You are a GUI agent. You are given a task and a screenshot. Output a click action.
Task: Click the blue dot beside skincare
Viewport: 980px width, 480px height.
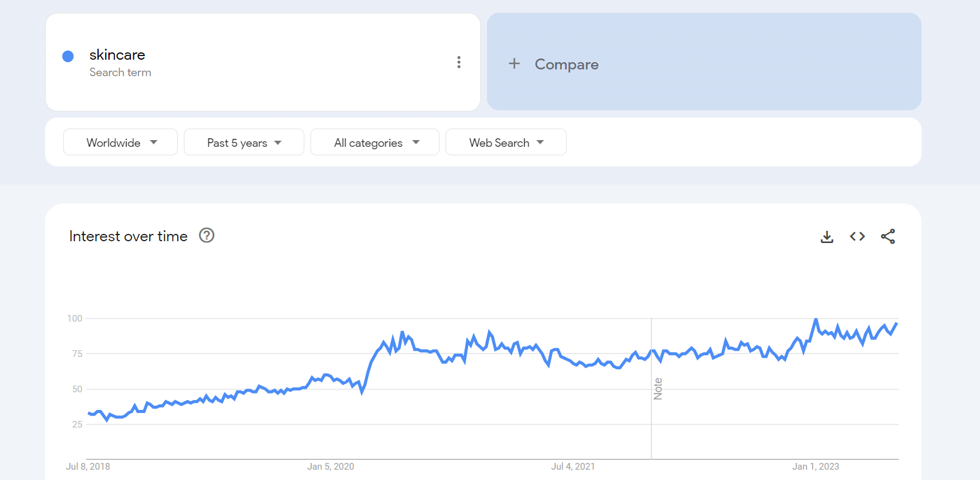[68, 57]
